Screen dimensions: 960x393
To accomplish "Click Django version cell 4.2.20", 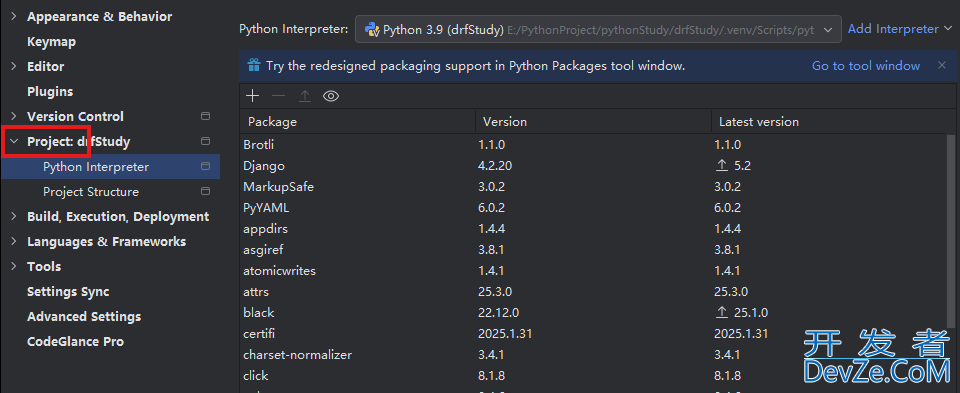I will click(x=495, y=165).
